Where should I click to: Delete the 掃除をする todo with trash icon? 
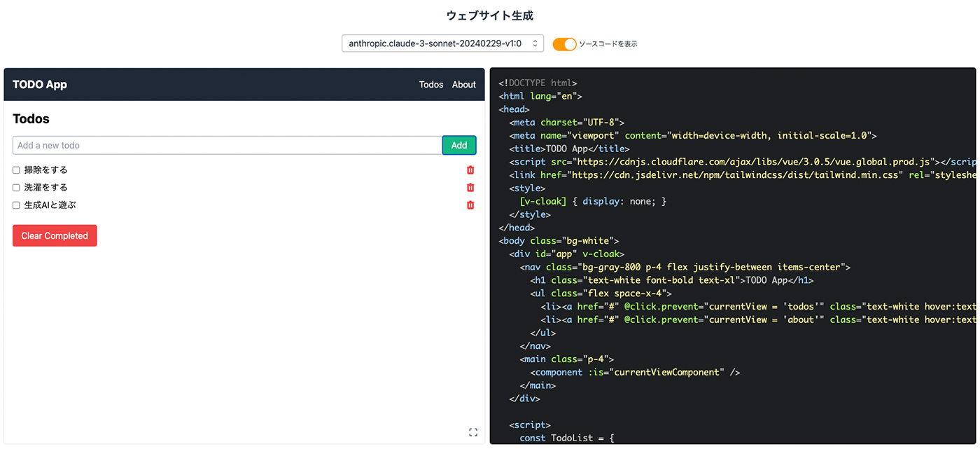tap(470, 170)
